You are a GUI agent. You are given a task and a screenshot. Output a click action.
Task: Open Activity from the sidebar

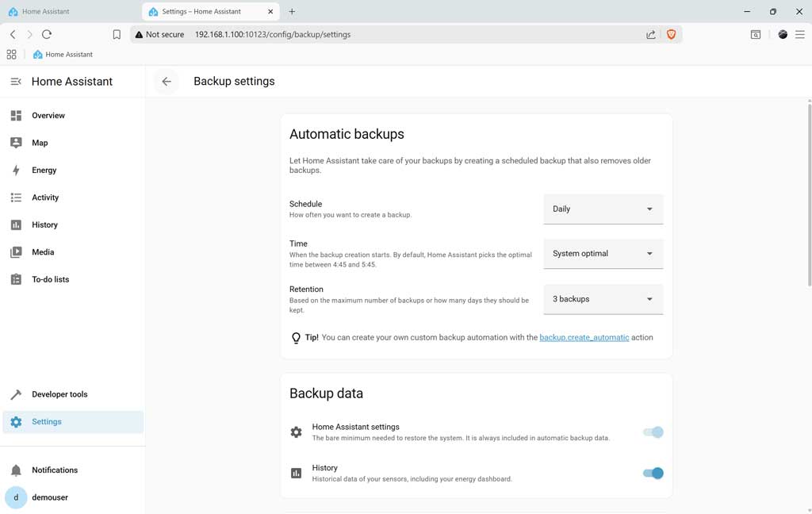pos(73,198)
